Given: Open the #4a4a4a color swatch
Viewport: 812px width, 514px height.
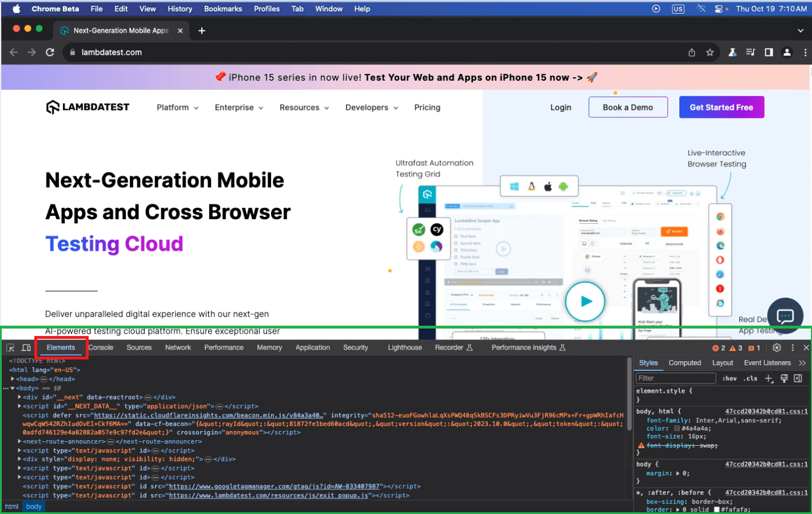Looking at the screenshot, I should click(x=677, y=429).
